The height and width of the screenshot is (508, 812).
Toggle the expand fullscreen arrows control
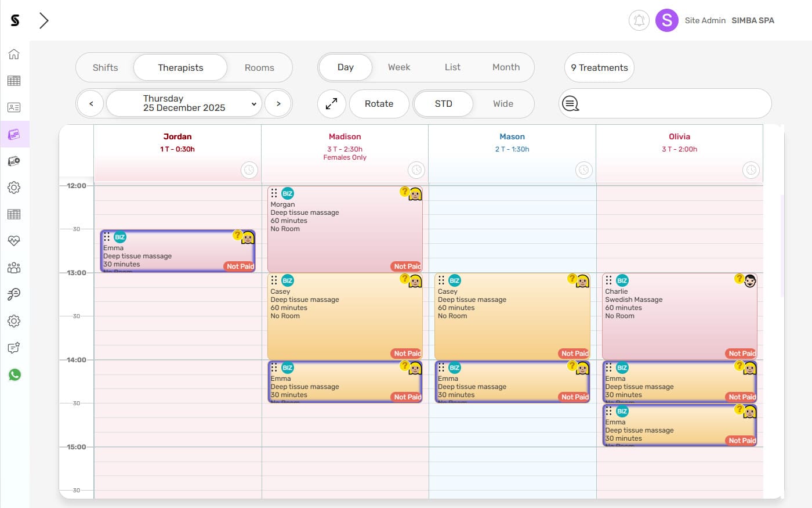(331, 103)
